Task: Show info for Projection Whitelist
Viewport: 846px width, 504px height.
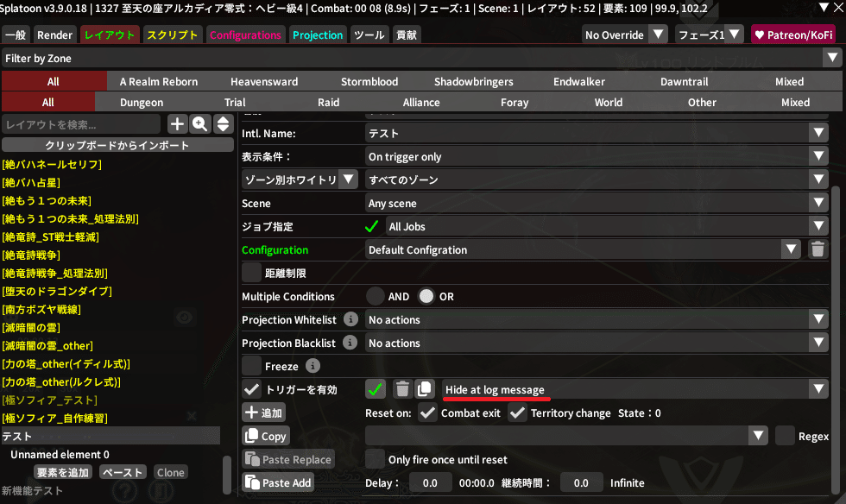Action: pos(350,319)
